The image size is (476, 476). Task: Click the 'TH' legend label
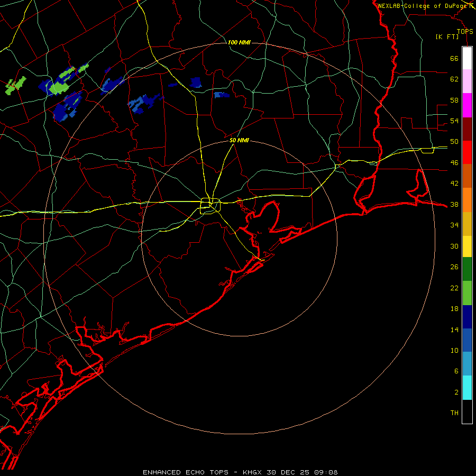coord(454,413)
